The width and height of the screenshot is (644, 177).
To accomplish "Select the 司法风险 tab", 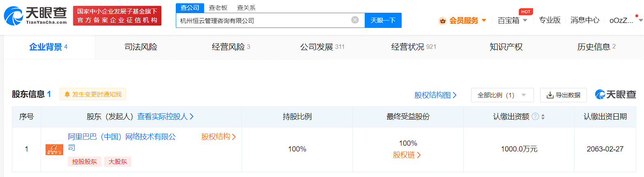I will point(141,47).
